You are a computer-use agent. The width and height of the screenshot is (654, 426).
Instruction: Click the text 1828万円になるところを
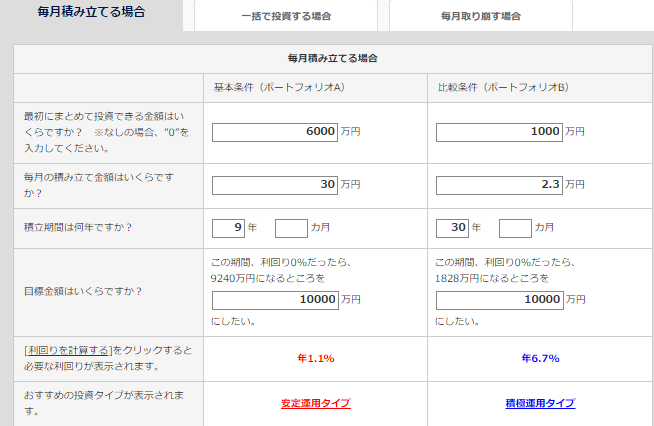(x=492, y=278)
